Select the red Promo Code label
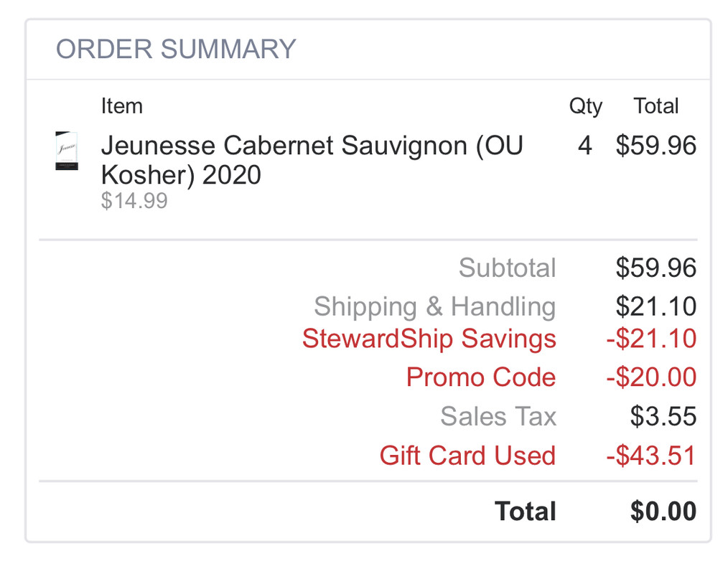The height and width of the screenshot is (574, 728). [480, 377]
